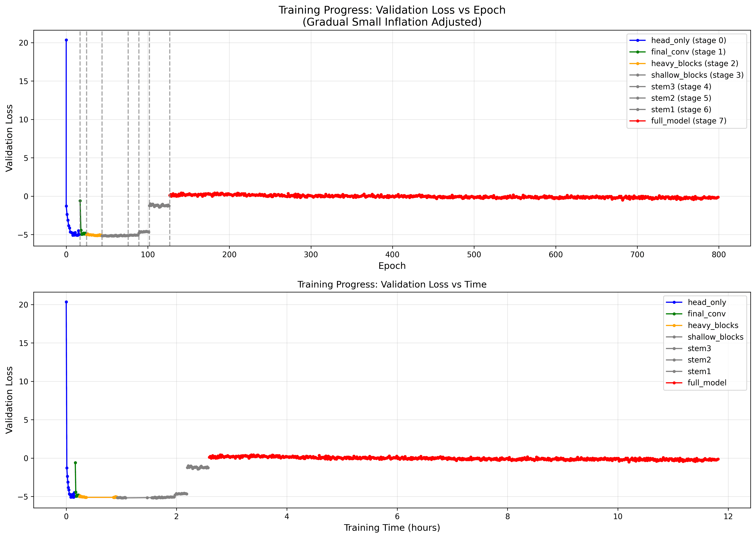Viewport: 756px width, 538px height.
Task: Click the green final_conv spike point in bottom plot
Action: point(75,463)
